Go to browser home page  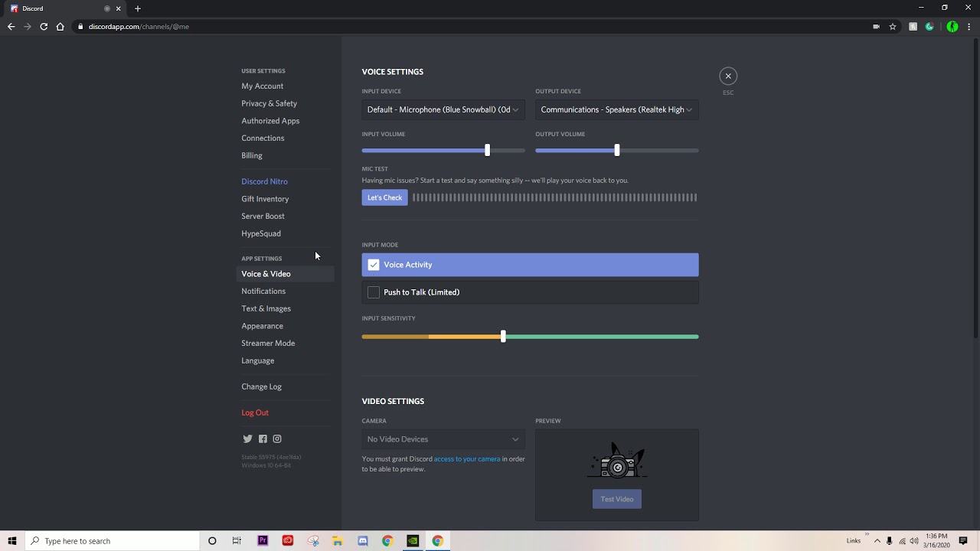(x=60, y=26)
